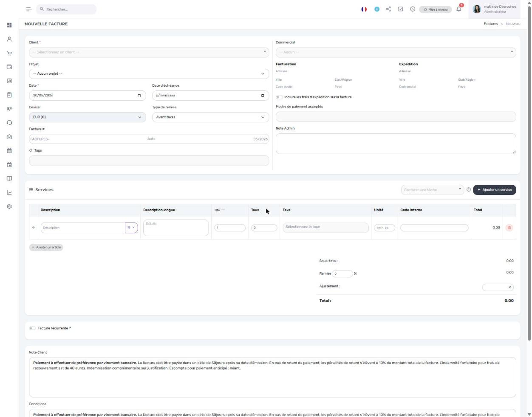The width and height of the screenshot is (532, 417).
Task: Click the Unité input field
Action: coord(385,228)
